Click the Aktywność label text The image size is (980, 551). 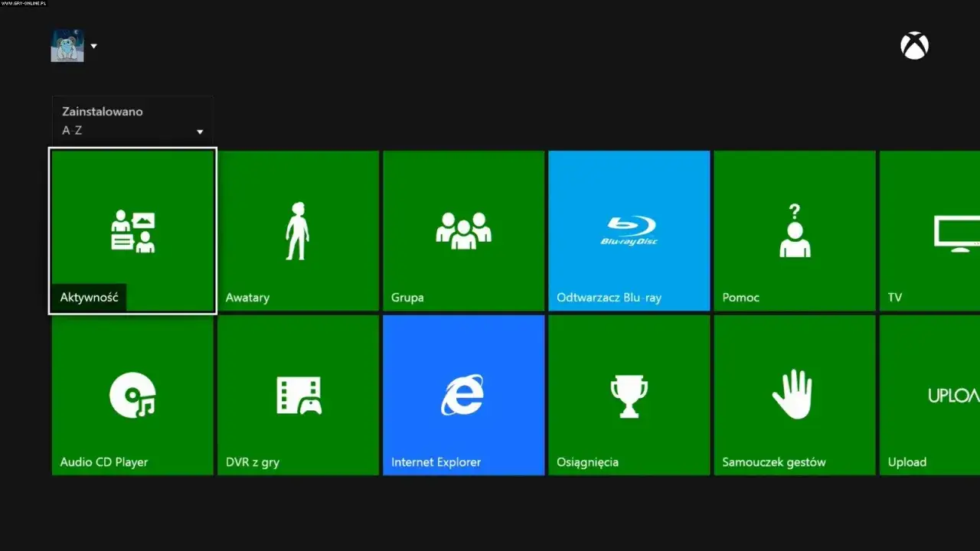[89, 297]
